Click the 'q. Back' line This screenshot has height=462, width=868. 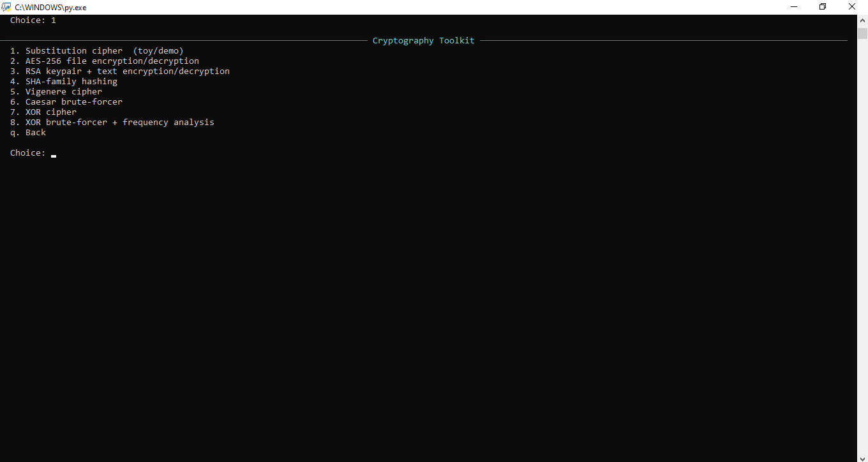coord(28,133)
